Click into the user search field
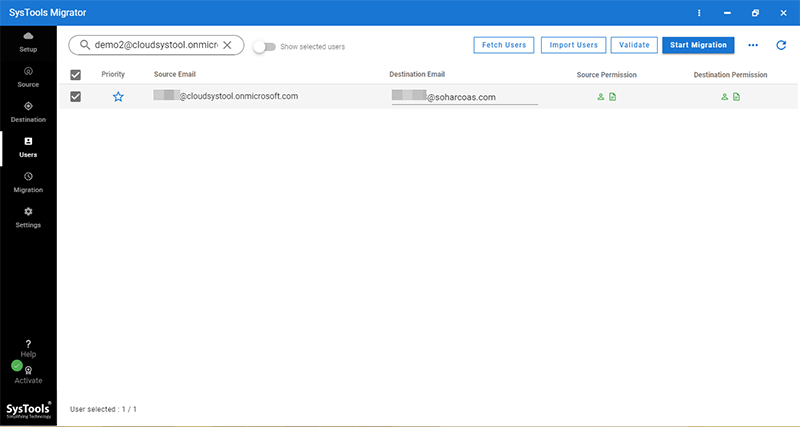This screenshot has width=800, height=427. click(x=156, y=45)
